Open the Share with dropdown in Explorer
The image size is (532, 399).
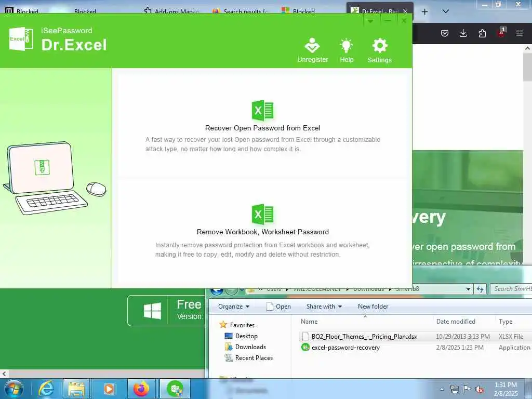tap(324, 307)
